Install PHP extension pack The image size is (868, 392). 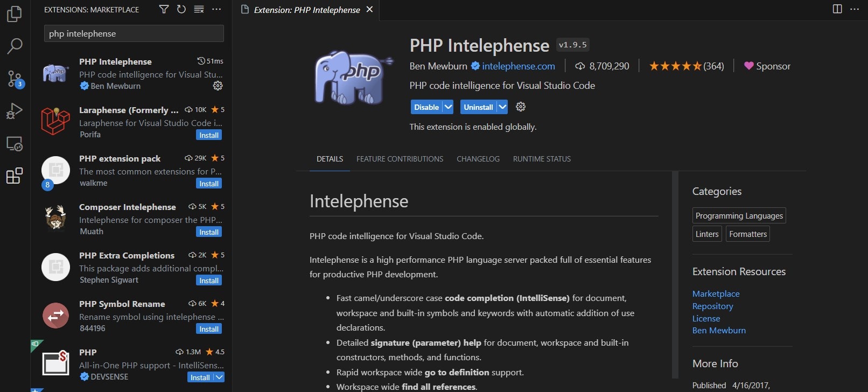209,184
